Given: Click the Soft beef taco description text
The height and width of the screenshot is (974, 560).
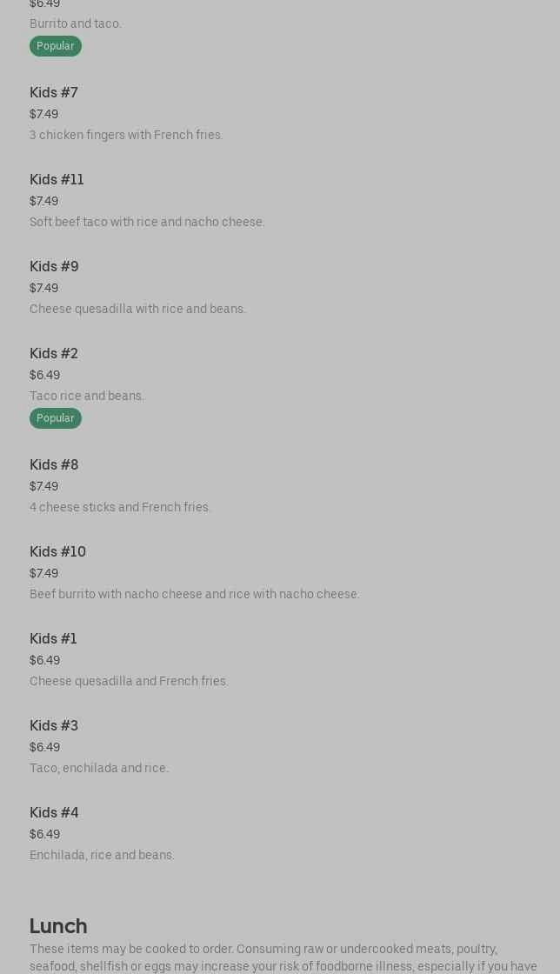Looking at the screenshot, I should coord(147,222).
